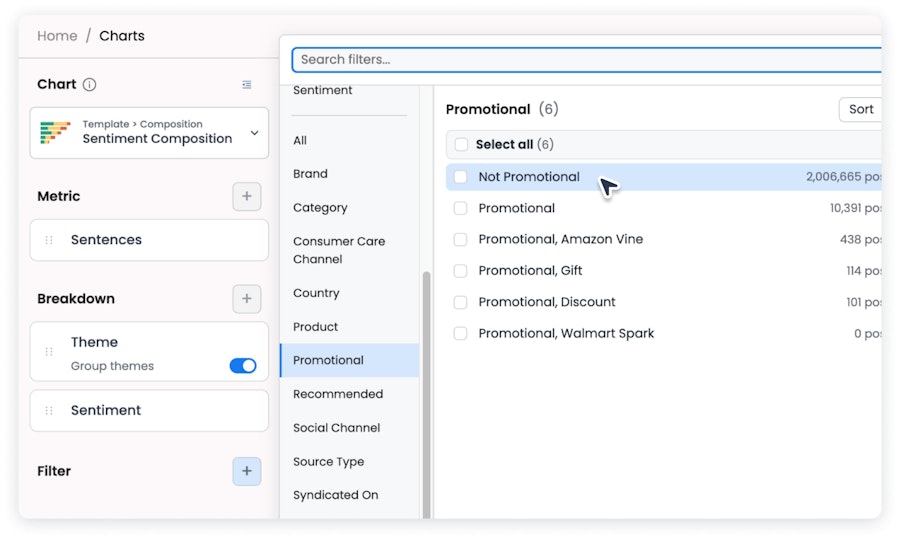Viewport: 900px width, 540px height.
Task: Click the Charts breadcrumb
Action: coord(122,36)
